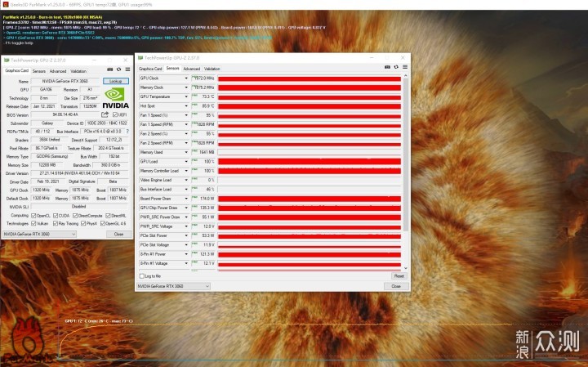Toggle Ray Tracing checkbox
This screenshot has height=367, width=588.
56,224
